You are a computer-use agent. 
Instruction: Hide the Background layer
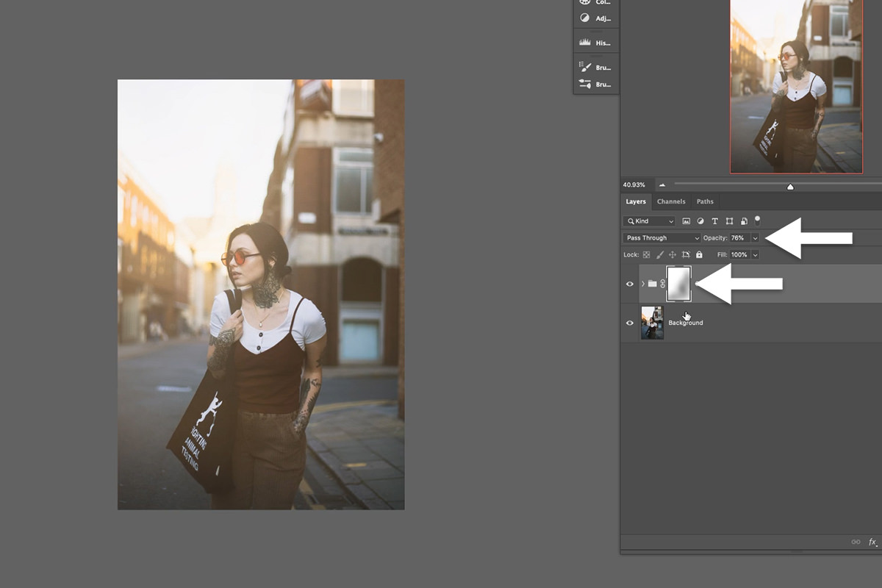pyautogui.click(x=629, y=323)
